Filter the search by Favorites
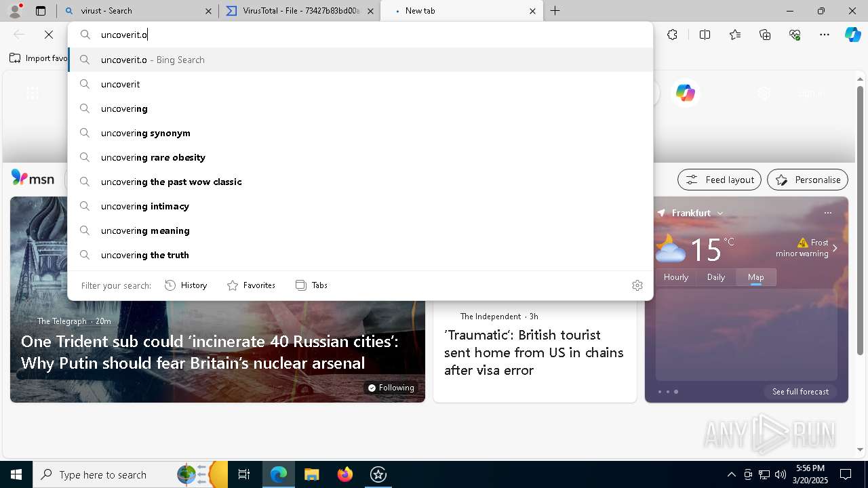 [251, 285]
